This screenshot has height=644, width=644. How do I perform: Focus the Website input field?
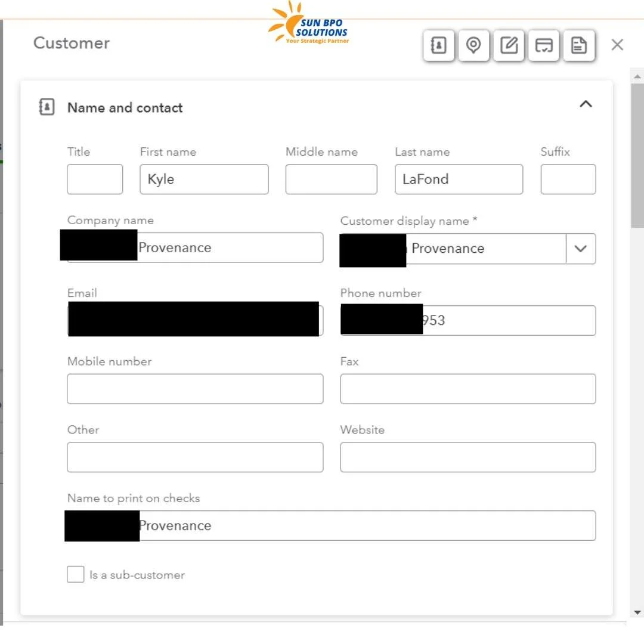468,457
